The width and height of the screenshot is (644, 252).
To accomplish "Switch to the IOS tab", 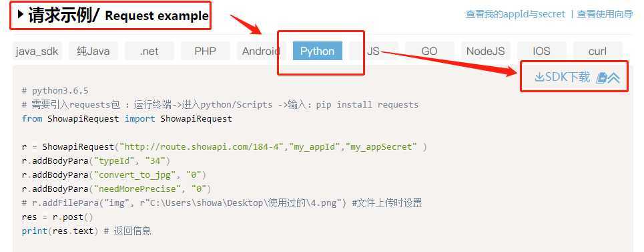I will (541, 51).
